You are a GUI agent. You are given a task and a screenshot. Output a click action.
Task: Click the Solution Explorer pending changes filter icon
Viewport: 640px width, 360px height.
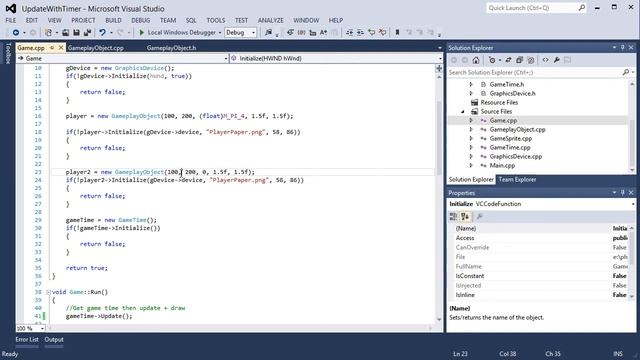click(493, 60)
